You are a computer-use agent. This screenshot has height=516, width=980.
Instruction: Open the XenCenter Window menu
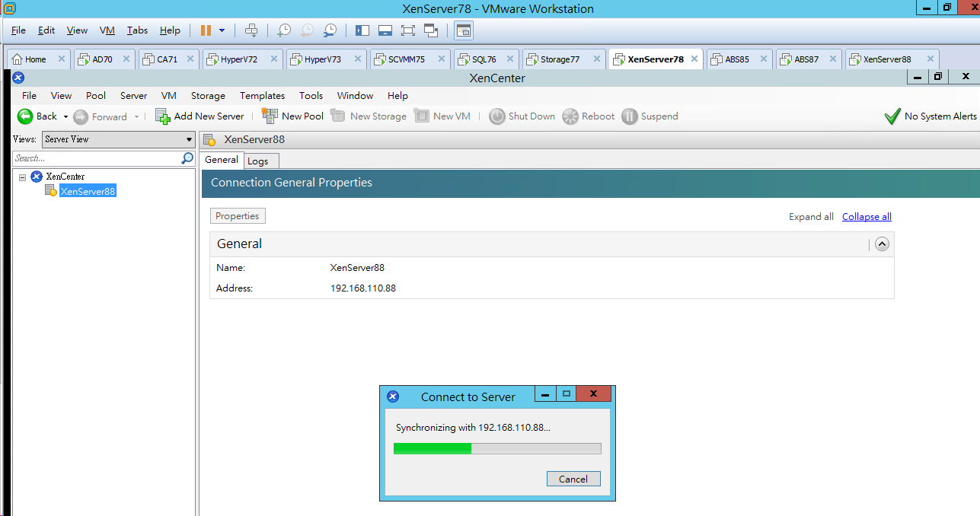(x=355, y=95)
